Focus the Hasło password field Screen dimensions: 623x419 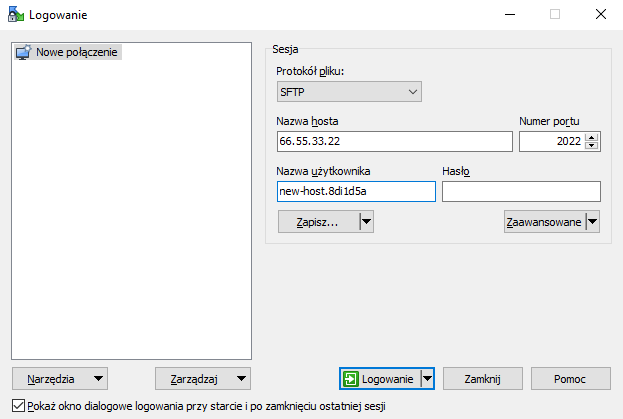click(520, 192)
